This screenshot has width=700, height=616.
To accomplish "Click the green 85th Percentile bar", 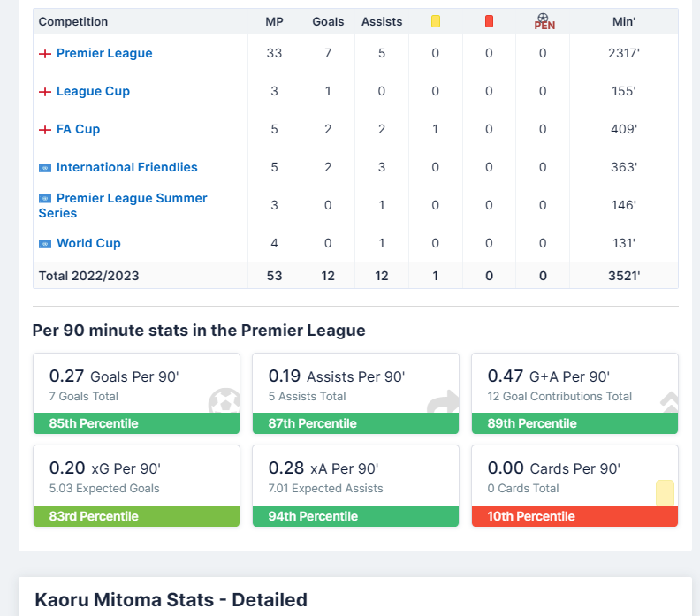I will [136, 423].
